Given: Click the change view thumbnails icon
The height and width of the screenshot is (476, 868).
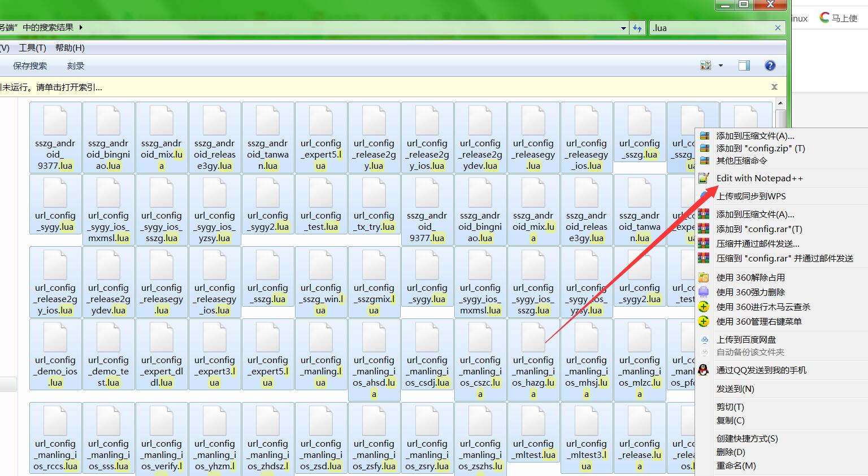Looking at the screenshot, I should pos(705,66).
